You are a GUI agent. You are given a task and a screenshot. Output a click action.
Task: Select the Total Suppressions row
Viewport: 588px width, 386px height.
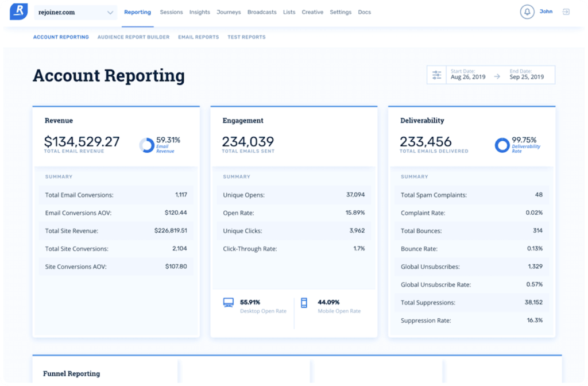tap(471, 303)
